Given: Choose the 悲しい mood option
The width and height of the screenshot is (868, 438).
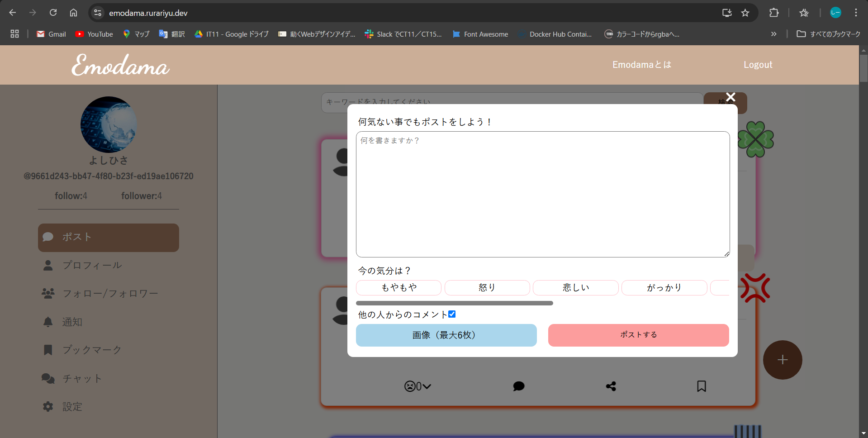Looking at the screenshot, I should 575,288.
